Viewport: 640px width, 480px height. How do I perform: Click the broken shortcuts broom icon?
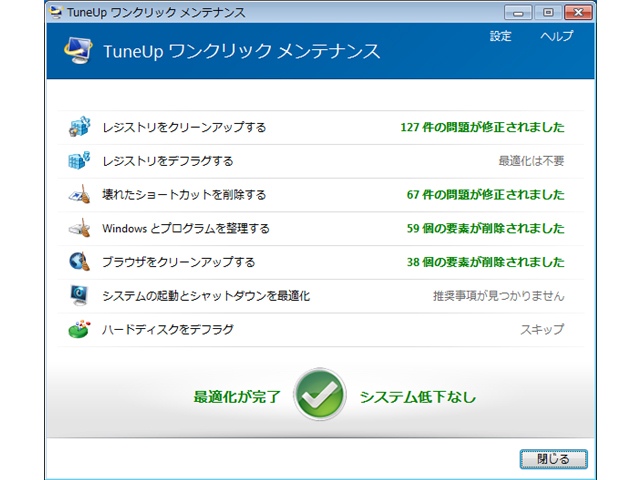79,194
